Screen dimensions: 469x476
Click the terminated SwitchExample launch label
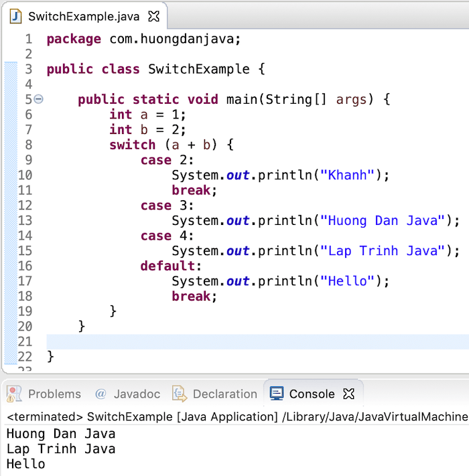(x=238, y=417)
